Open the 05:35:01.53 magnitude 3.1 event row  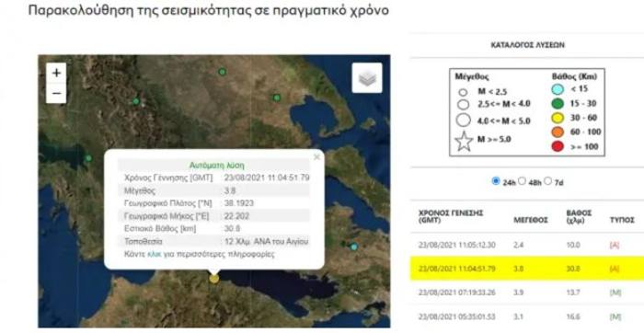527,316
